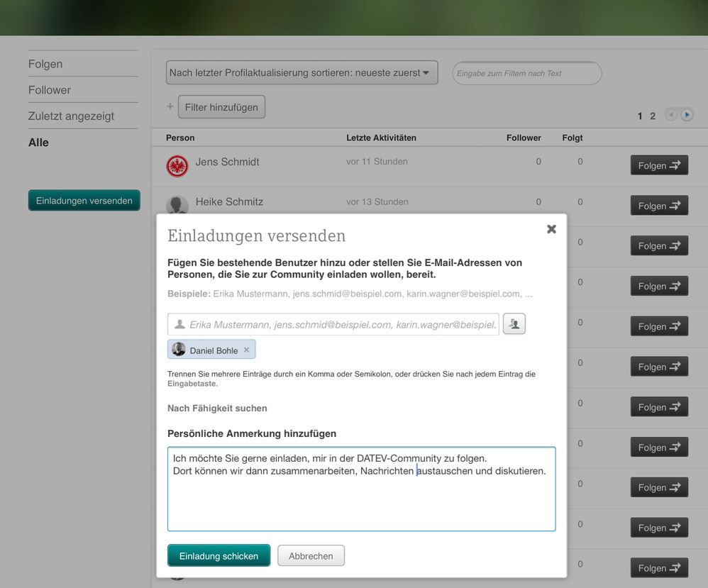Viewport: 708px width, 588px height.
Task: Click the Filter hinzufügen button
Action: pyautogui.click(x=221, y=107)
